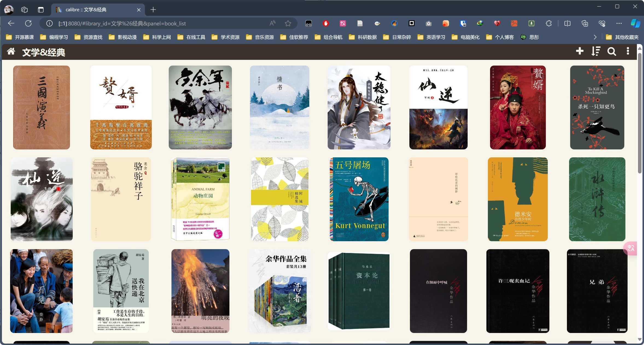The width and height of the screenshot is (644, 345).
Task: Open the 音乐资源 bookmarks folder
Action: tap(260, 37)
